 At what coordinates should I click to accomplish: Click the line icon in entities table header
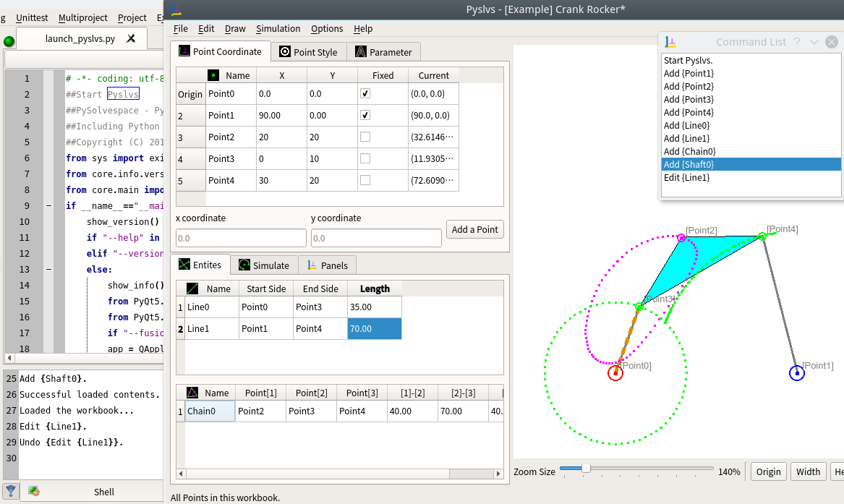[192, 289]
